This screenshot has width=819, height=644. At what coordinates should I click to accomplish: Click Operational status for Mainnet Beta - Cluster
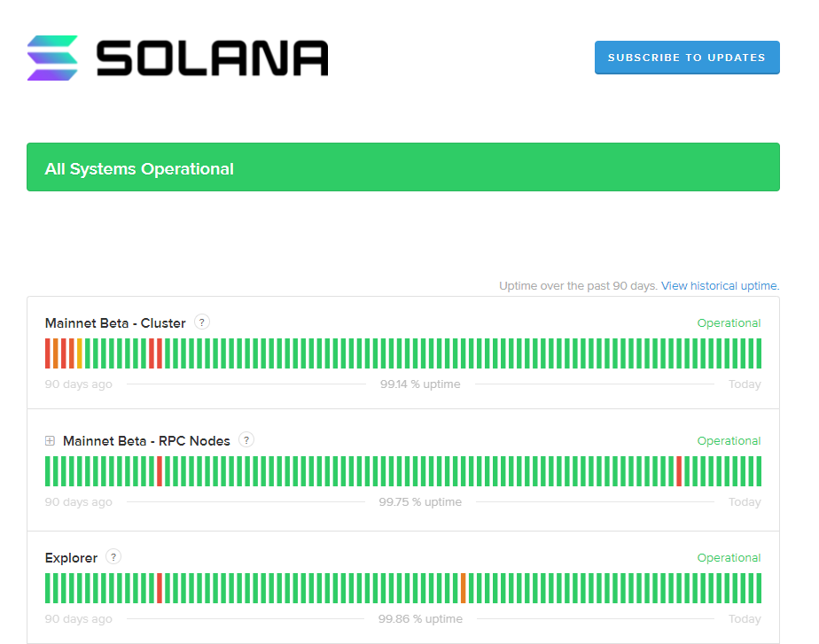coord(729,323)
